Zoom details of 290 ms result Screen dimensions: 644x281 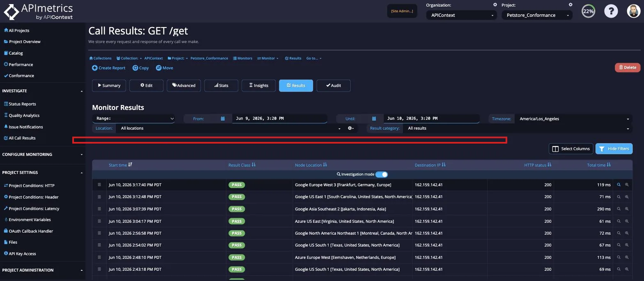tap(627, 209)
